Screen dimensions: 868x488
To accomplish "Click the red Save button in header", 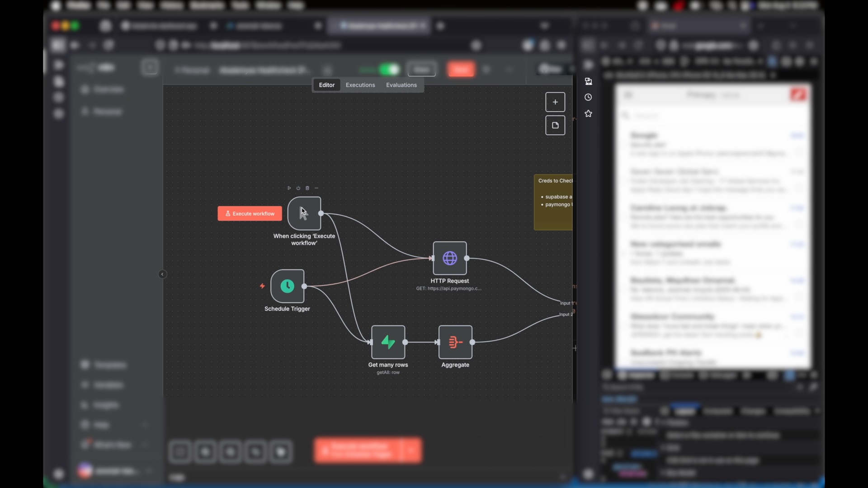I will click(461, 70).
